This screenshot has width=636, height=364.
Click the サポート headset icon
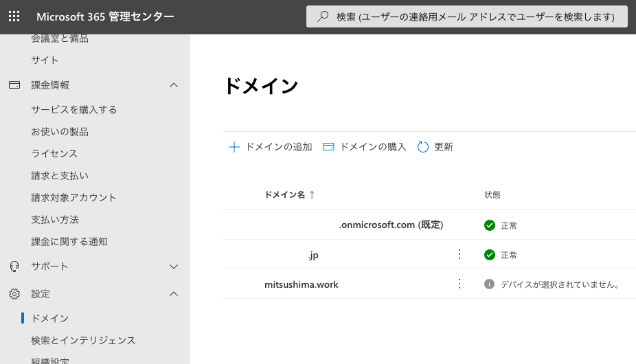pyautogui.click(x=14, y=266)
